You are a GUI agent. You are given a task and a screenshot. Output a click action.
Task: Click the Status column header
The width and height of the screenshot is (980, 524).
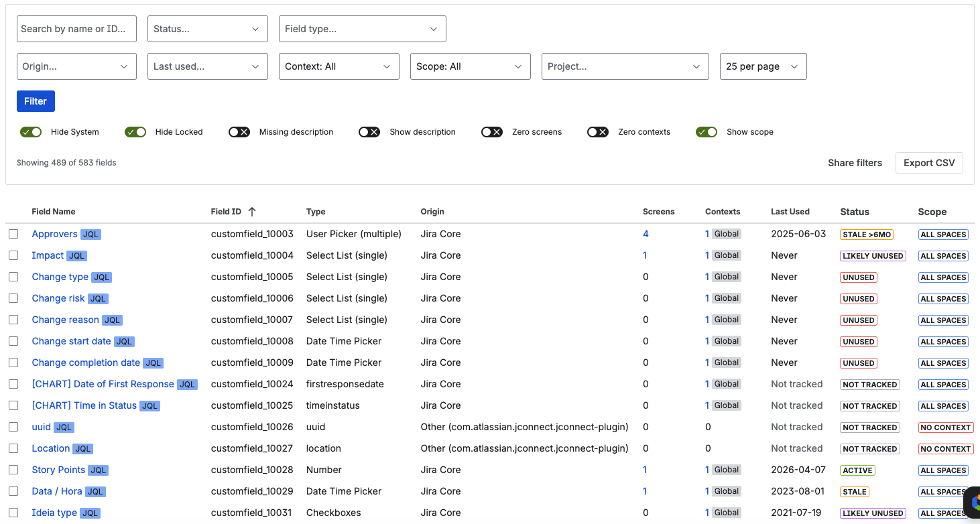tap(855, 212)
